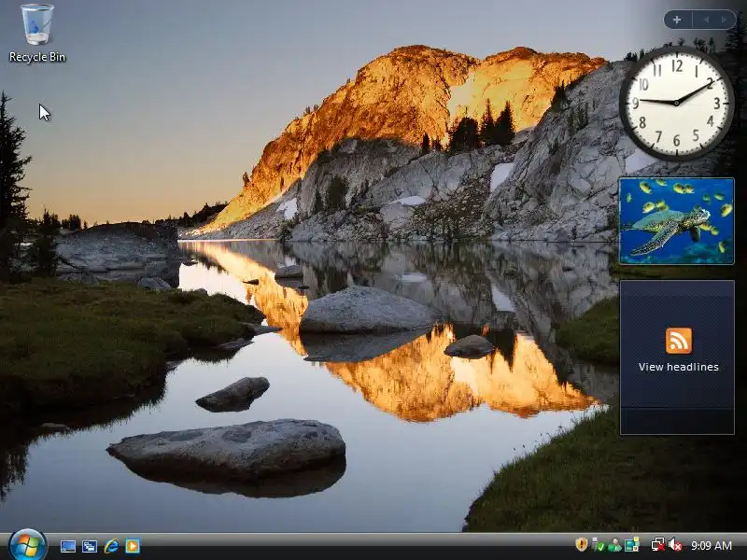Launch Windows Media Player from Quick Launch

[133, 546]
